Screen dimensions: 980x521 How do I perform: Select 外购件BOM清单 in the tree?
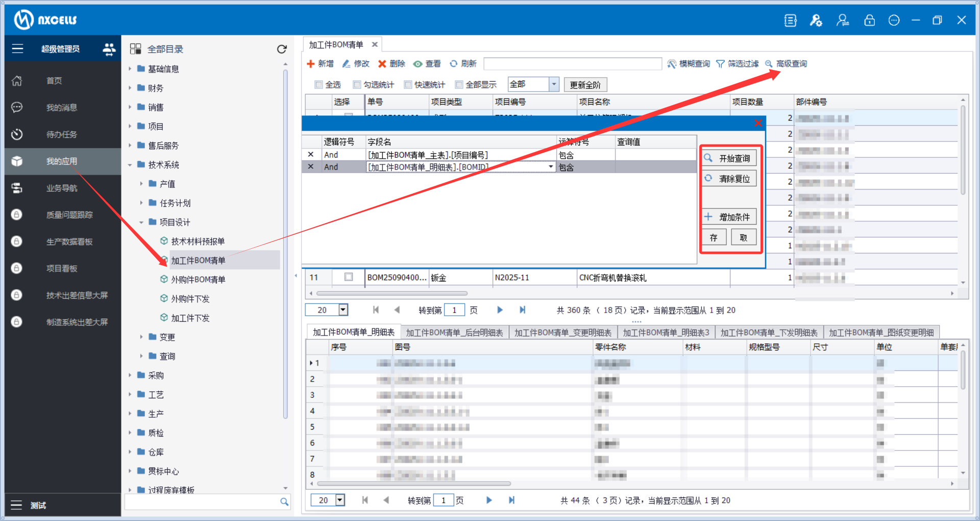[x=198, y=279]
